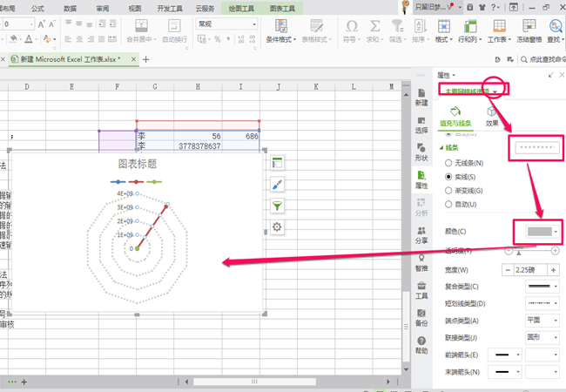Decrease font size with the A- icon
The image size is (566, 392).
[x=52, y=24]
